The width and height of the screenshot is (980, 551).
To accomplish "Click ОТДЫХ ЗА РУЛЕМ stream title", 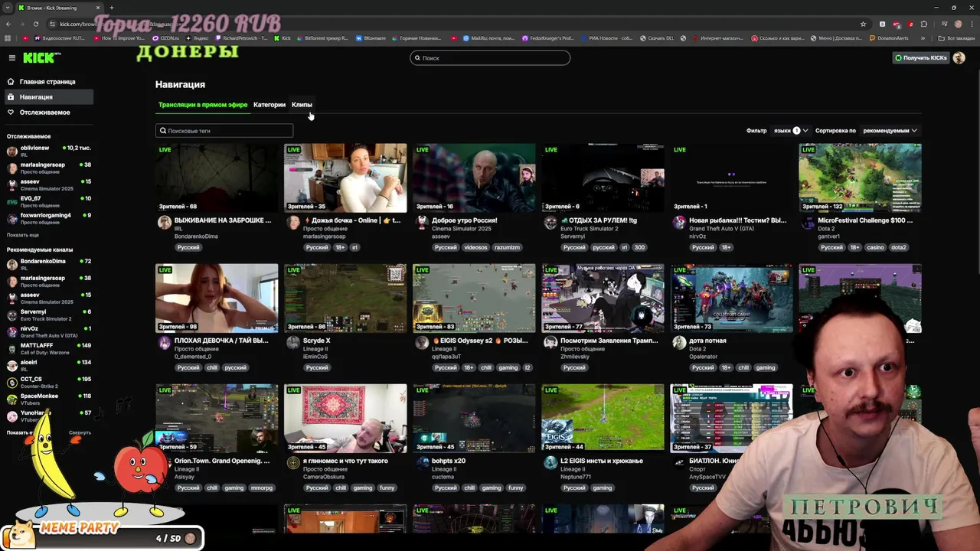I will [x=598, y=220].
